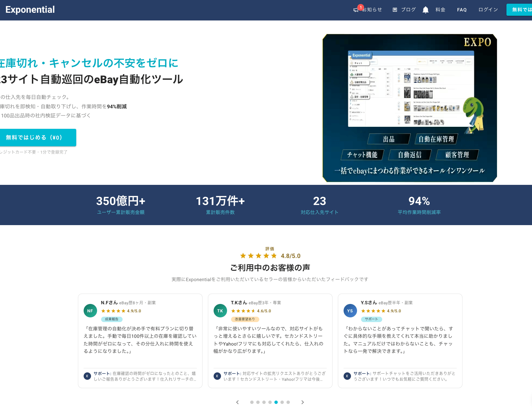Click the ご利用中のお客様の声 heading

tap(270, 268)
